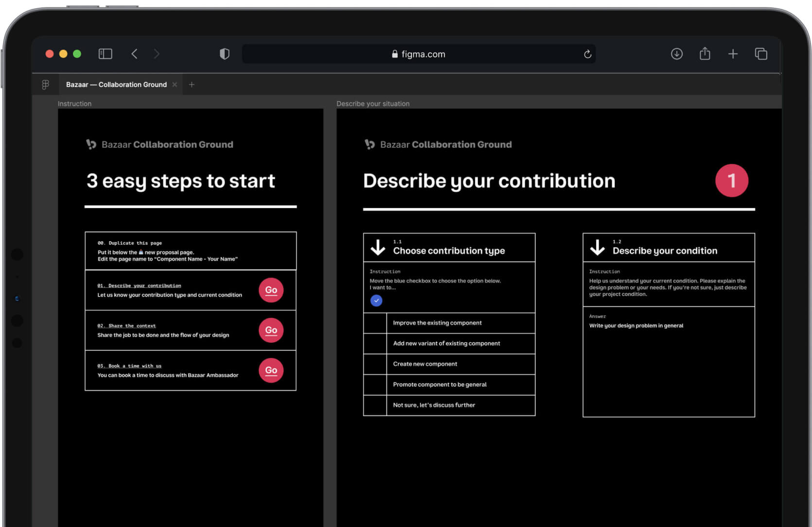The width and height of the screenshot is (812, 527).
Task: Open a new Figma tab with plus
Action: coord(192,85)
